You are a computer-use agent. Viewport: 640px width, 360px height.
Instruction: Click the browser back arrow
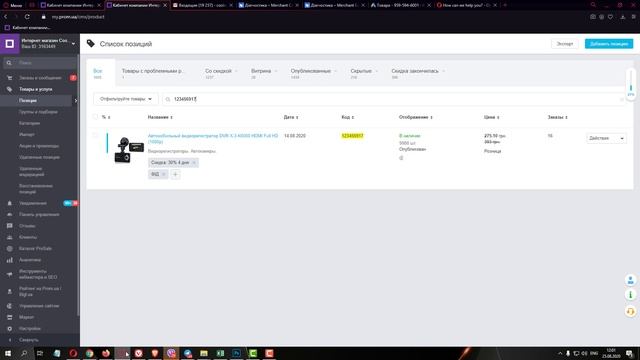tap(6, 17)
